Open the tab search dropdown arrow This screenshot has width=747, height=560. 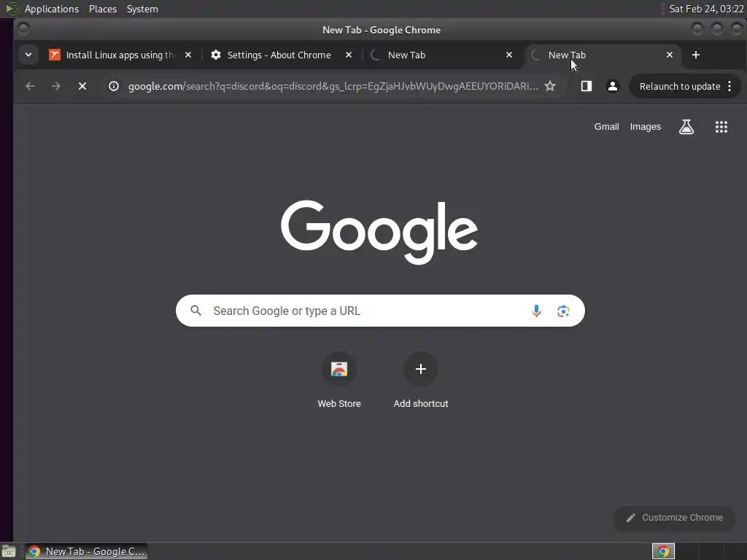[28, 55]
